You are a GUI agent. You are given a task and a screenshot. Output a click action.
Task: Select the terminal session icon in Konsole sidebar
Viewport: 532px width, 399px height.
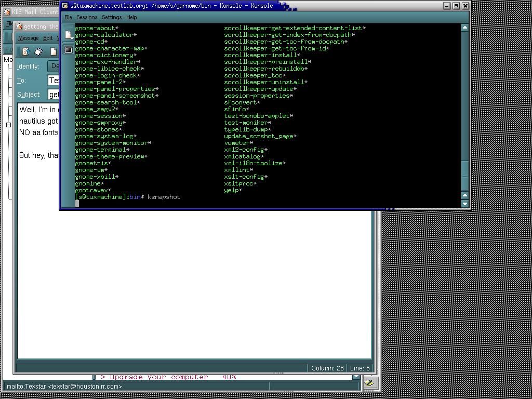point(69,50)
